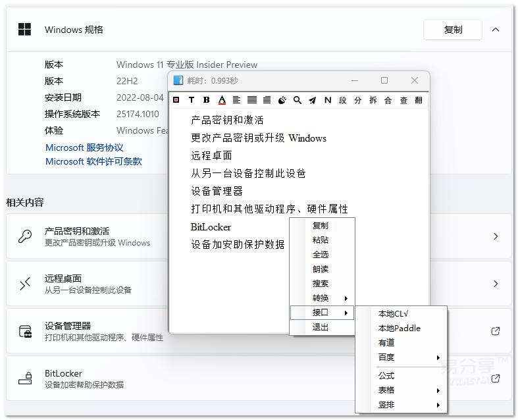Click the N toolbar icon
The width and height of the screenshot is (518, 420).
pyautogui.click(x=328, y=100)
